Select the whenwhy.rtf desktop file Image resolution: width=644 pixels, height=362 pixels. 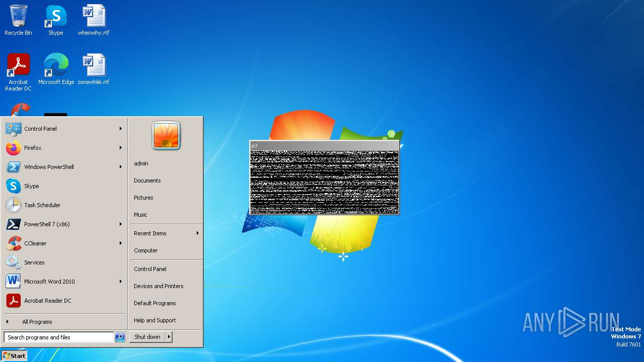click(94, 20)
